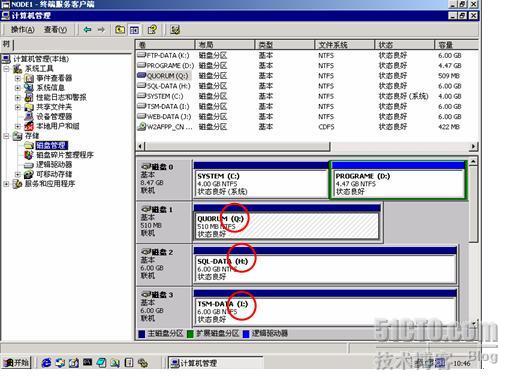Select the SYSTEM (C:) partition on 磁盘 0
The image size is (512, 384).
click(x=261, y=180)
